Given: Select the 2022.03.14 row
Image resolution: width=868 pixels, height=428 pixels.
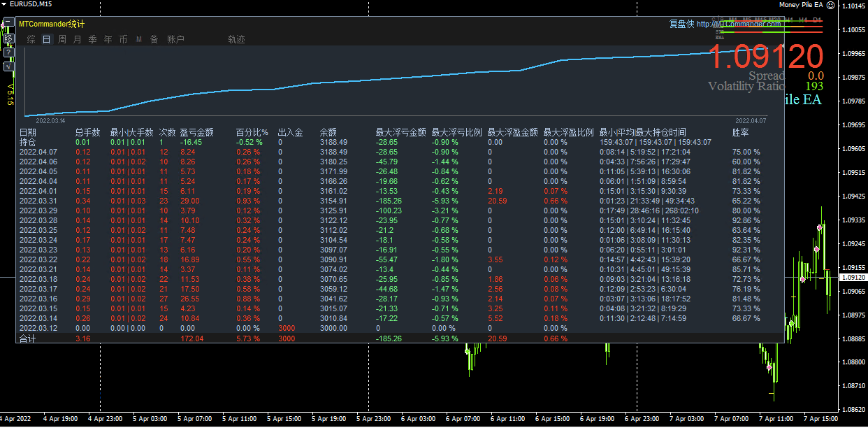Looking at the screenshot, I should tap(400, 318).
